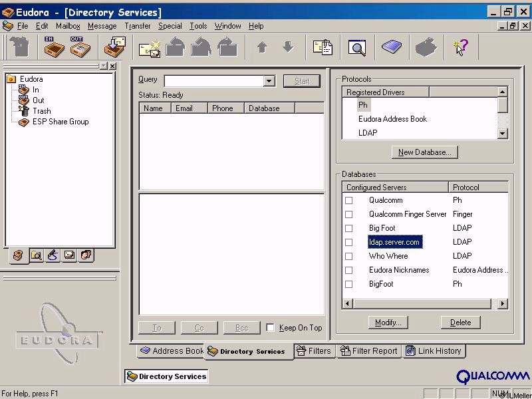The height and width of the screenshot is (399, 532).
Task: Select the Trash mailbox in the tree
Action: pyautogui.click(x=42, y=111)
